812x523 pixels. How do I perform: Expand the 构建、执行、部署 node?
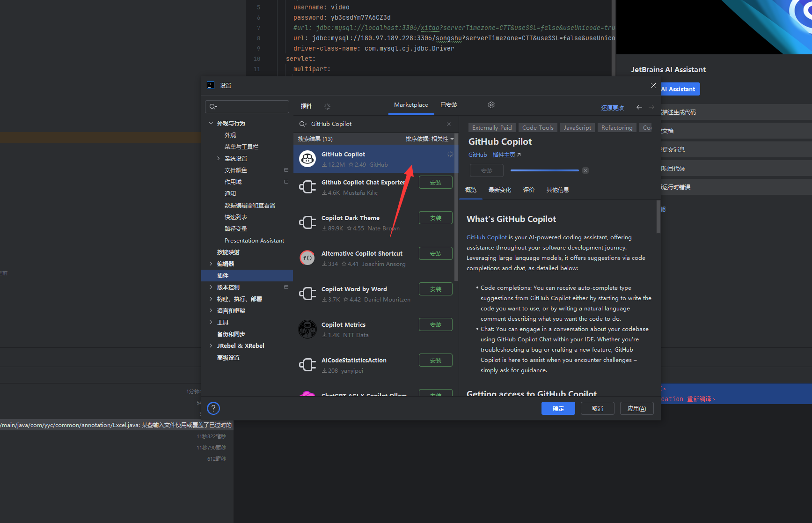[211, 299]
